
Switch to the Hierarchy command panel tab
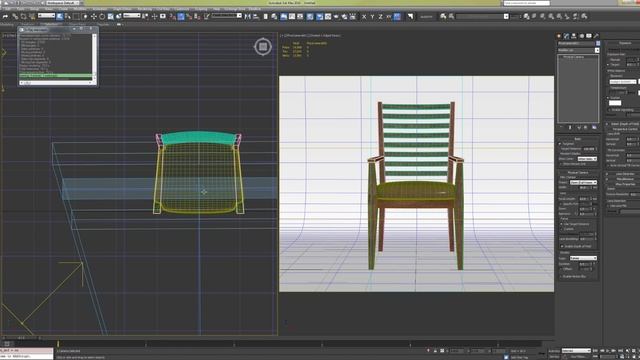574,36
